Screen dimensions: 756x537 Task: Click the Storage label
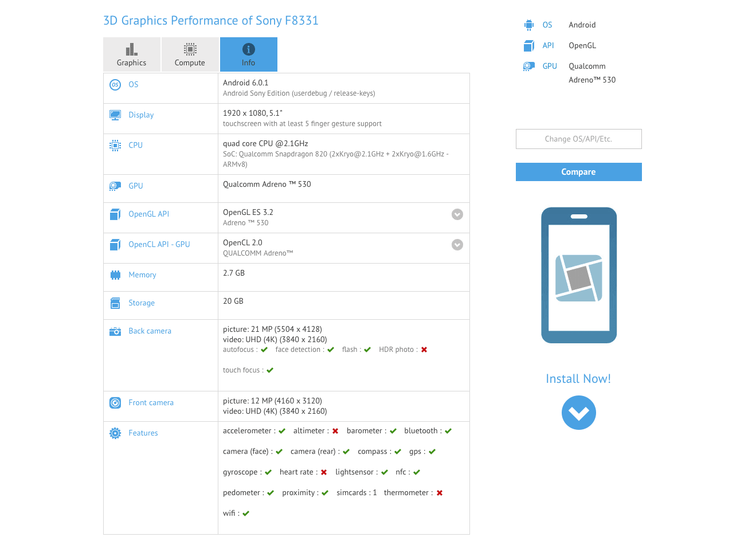click(x=142, y=303)
